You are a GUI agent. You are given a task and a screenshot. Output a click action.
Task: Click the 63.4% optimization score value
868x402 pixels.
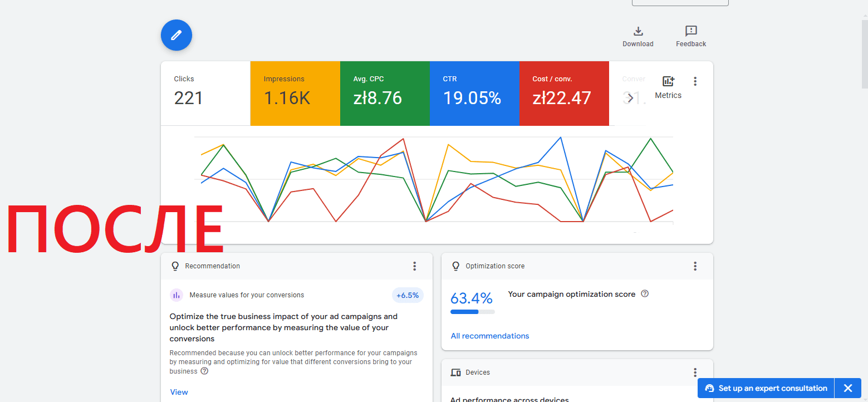pyautogui.click(x=472, y=298)
